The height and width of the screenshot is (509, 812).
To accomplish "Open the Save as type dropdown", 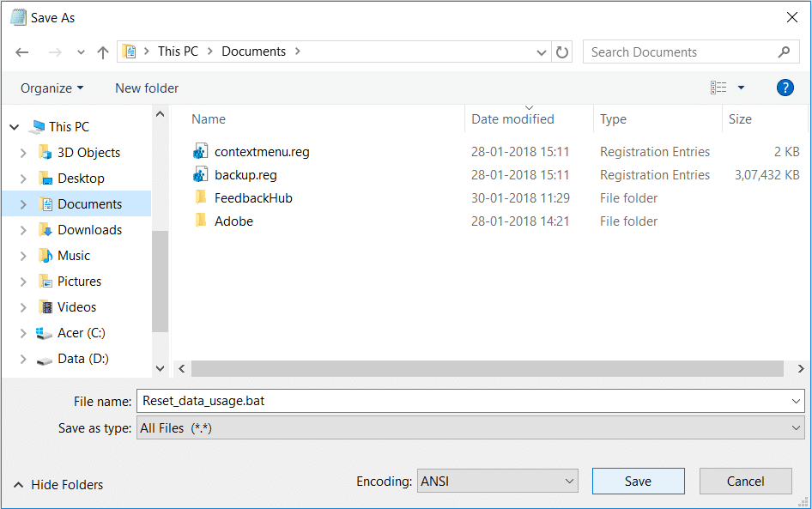I will pos(470,428).
